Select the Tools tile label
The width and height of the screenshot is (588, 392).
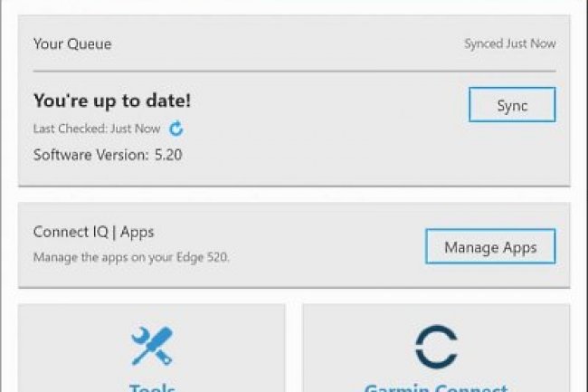[x=151, y=387]
